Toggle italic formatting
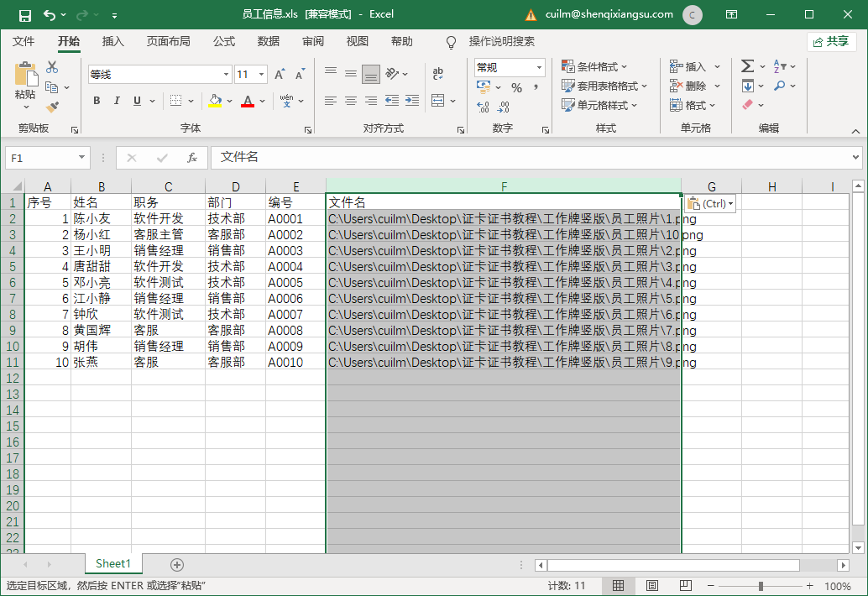Viewport: 868px width, 596px height. point(118,101)
